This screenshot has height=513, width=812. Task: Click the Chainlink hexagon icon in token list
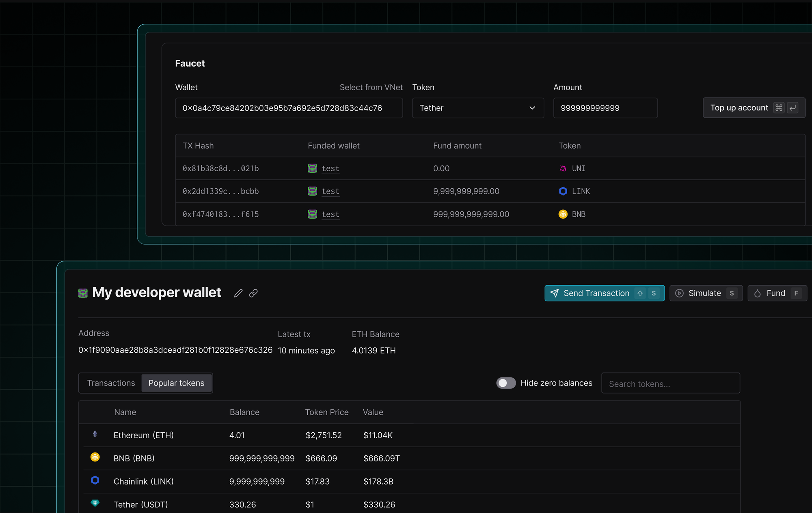coord(95,481)
